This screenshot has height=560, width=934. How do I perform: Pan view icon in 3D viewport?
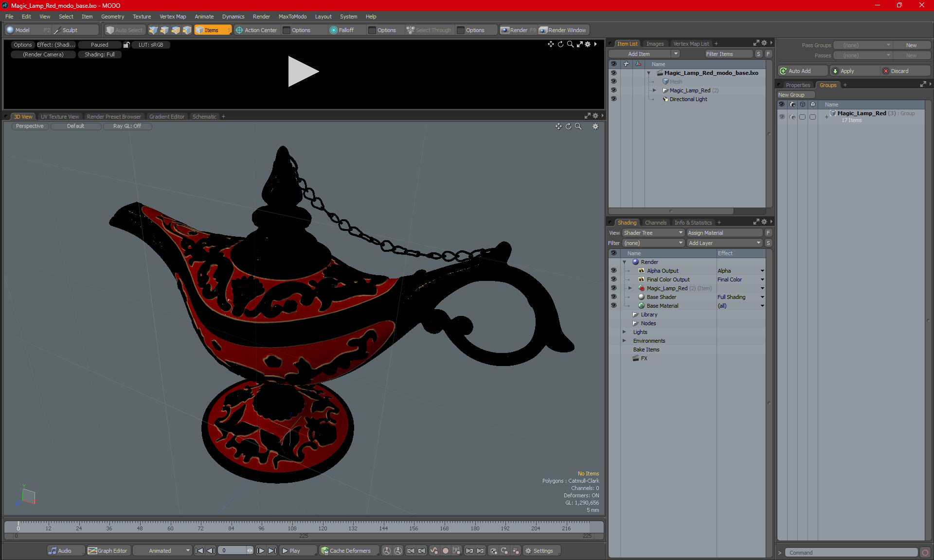559,126
